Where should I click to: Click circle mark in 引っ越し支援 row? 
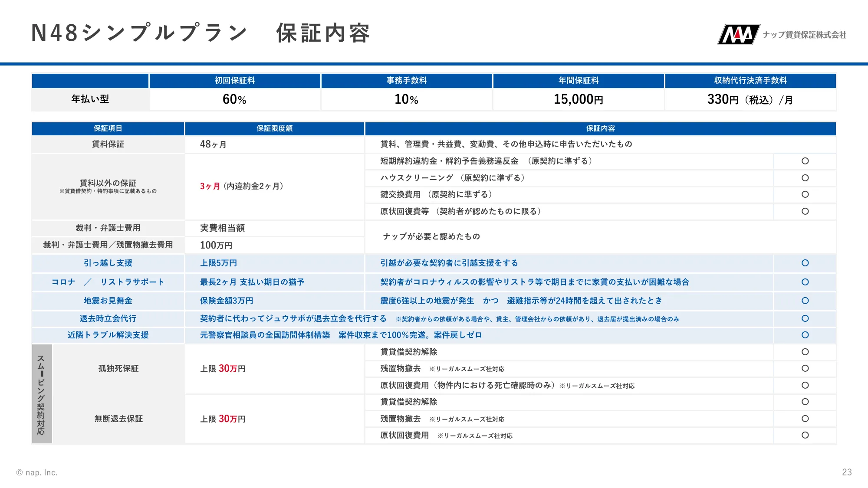[805, 263]
